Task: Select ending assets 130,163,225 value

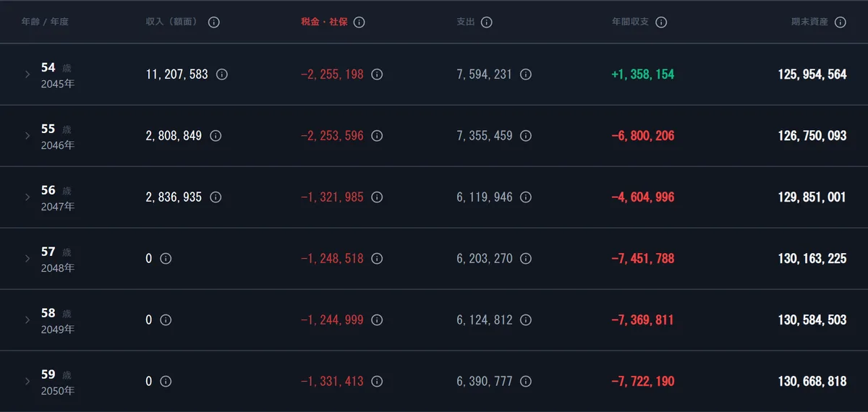Action: coord(812,259)
